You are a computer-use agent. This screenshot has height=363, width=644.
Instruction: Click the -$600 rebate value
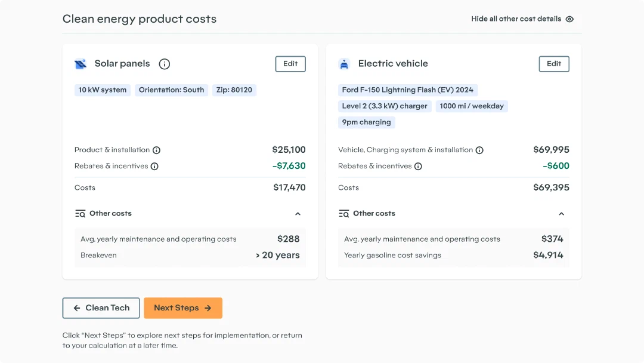[556, 165]
